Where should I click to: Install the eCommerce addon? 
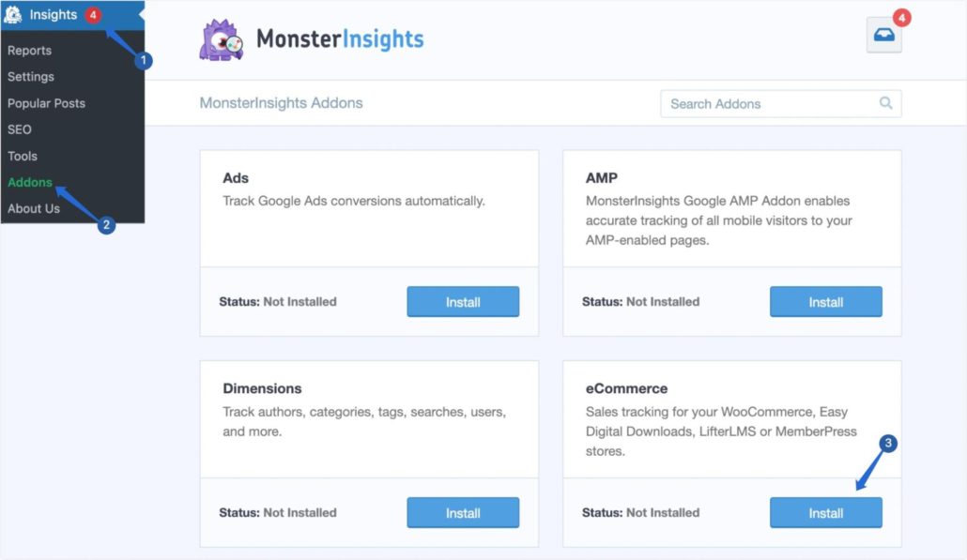pyautogui.click(x=826, y=512)
